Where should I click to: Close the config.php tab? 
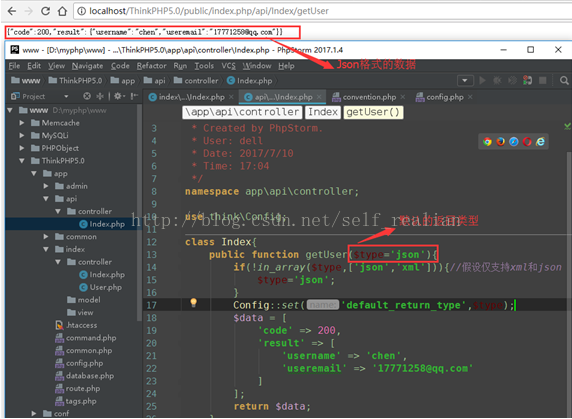[470, 97]
